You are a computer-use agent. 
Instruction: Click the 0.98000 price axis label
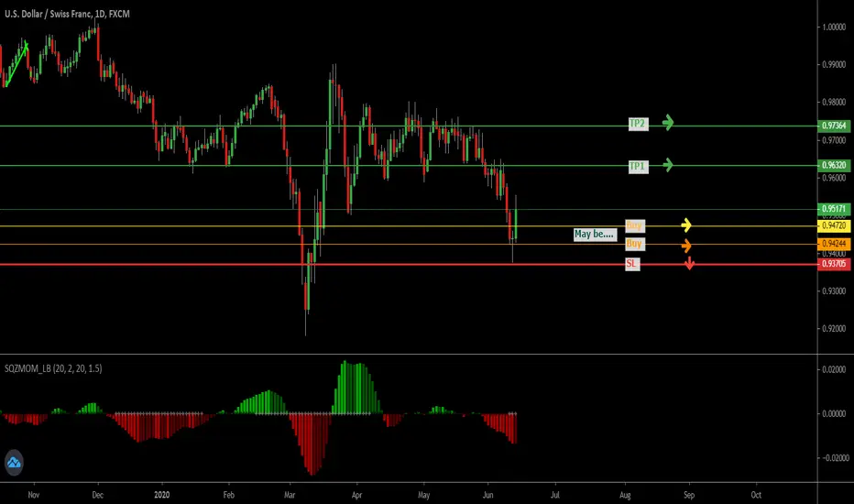[834, 102]
